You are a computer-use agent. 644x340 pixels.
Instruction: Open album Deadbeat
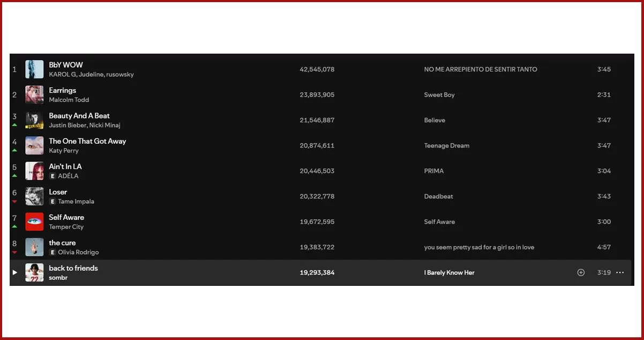click(439, 196)
